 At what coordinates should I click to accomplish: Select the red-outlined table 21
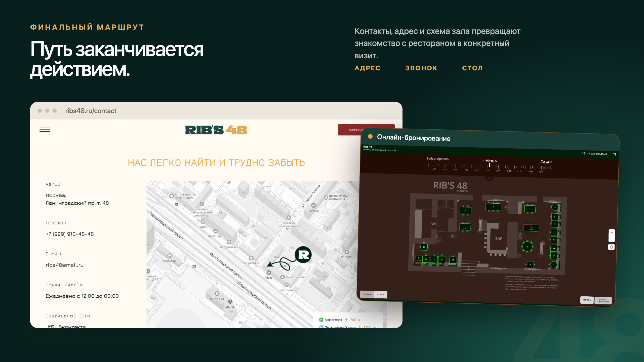[419, 259]
